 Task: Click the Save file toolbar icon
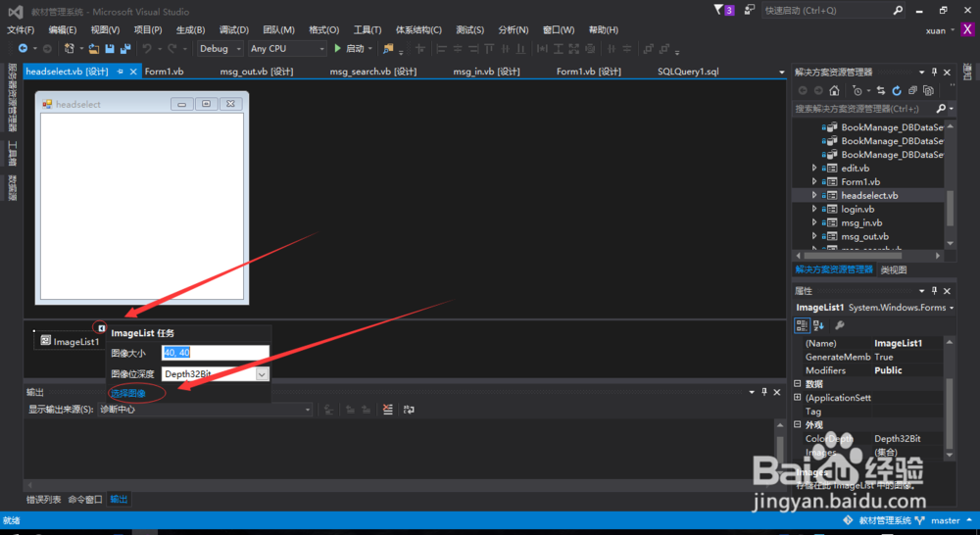click(110, 48)
